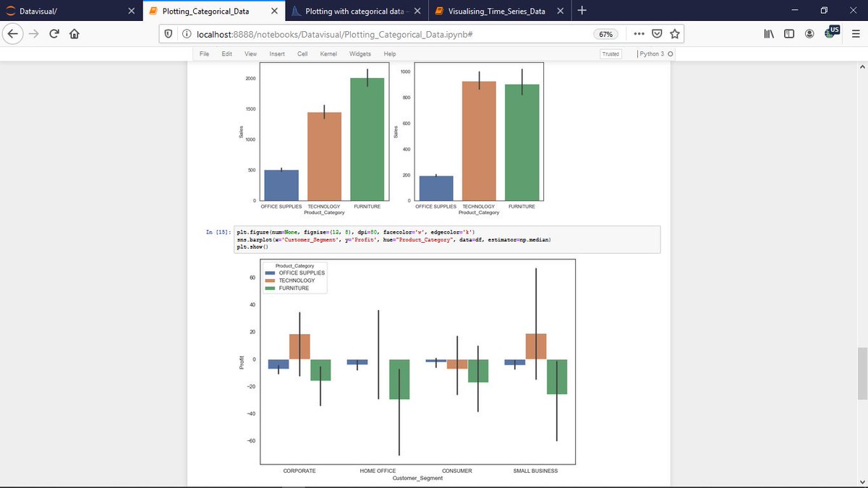
Task: Click the orange SMALL BUSINESS technology bar
Action: click(x=536, y=346)
